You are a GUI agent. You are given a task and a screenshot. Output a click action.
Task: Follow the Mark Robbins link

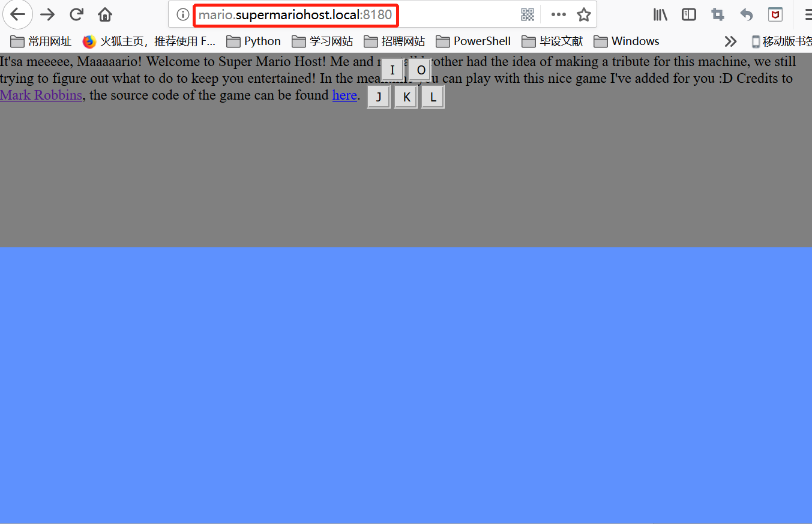point(41,95)
